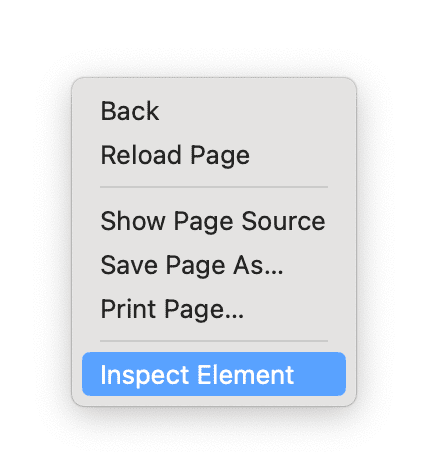Launch Web Inspector via Inspect Element
The width and height of the screenshot is (422, 472).
coord(214,374)
